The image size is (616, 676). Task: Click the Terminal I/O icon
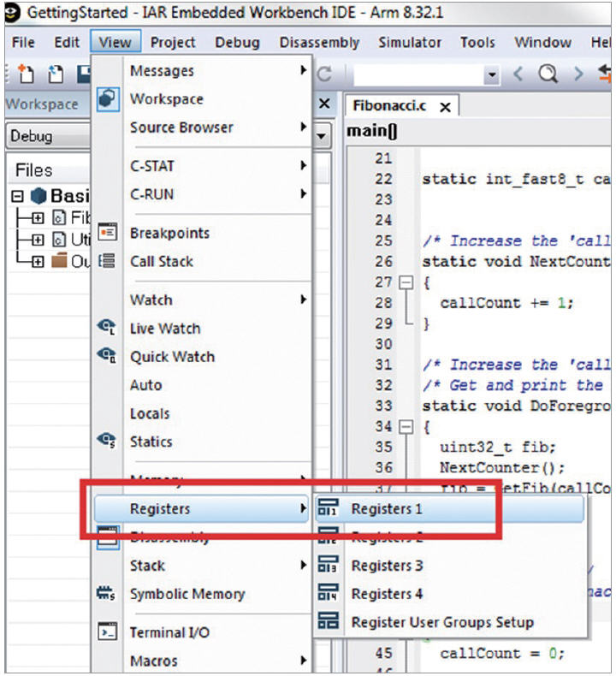coord(108,633)
